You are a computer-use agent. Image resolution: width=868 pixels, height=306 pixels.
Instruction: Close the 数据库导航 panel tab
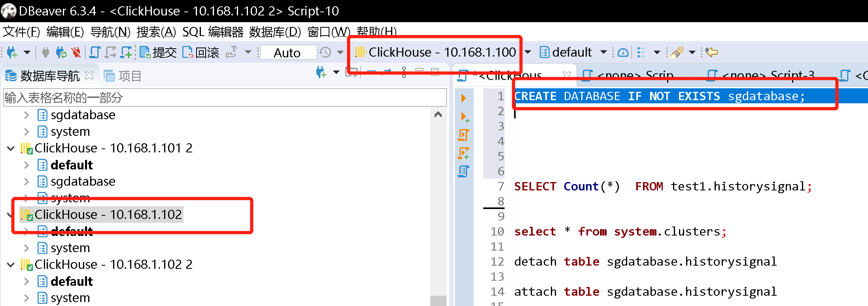[89, 75]
